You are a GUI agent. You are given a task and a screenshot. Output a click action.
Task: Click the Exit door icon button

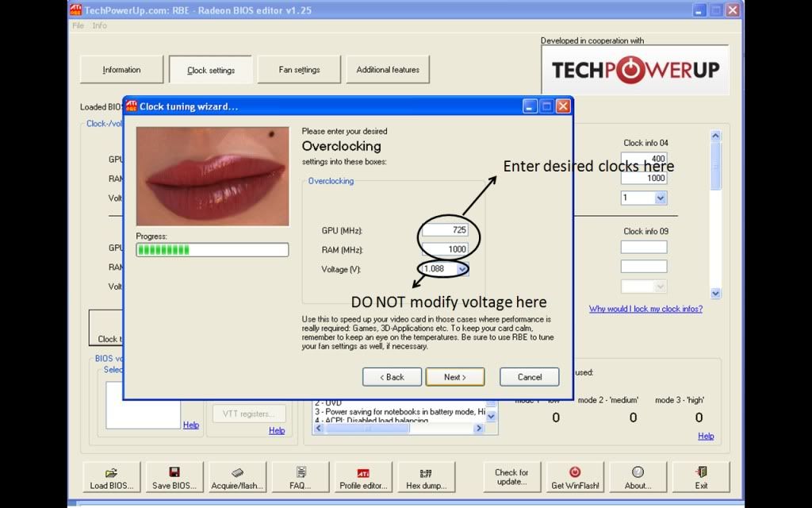(701, 477)
